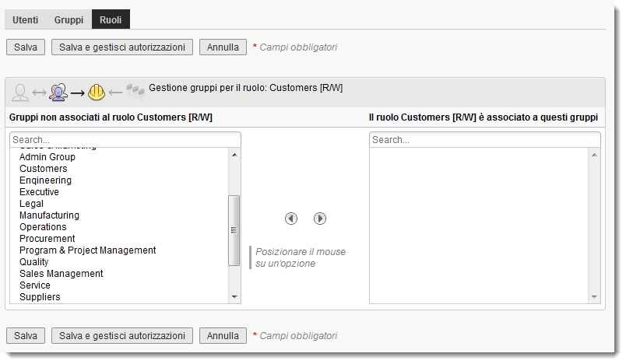Click right list scrollbar down arrow
The width and height of the screenshot is (626, 364).
[x=594, y=297]
